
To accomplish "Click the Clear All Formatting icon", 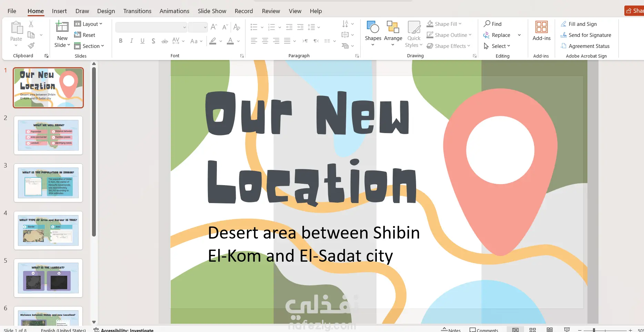I will tap(237, 27).
